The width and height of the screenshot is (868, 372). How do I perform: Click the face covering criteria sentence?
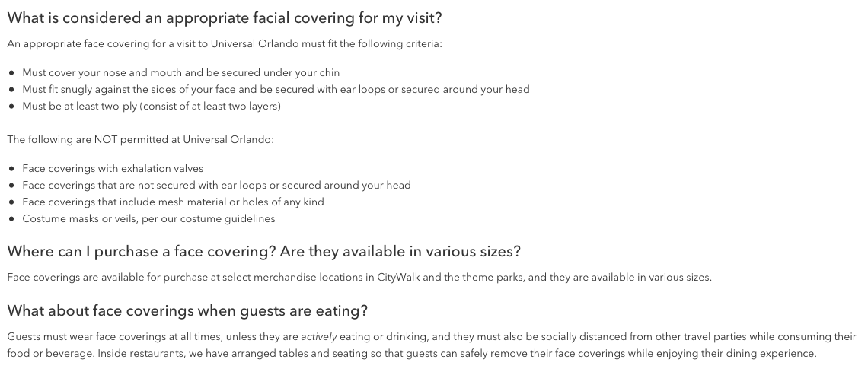click(225, 44)
